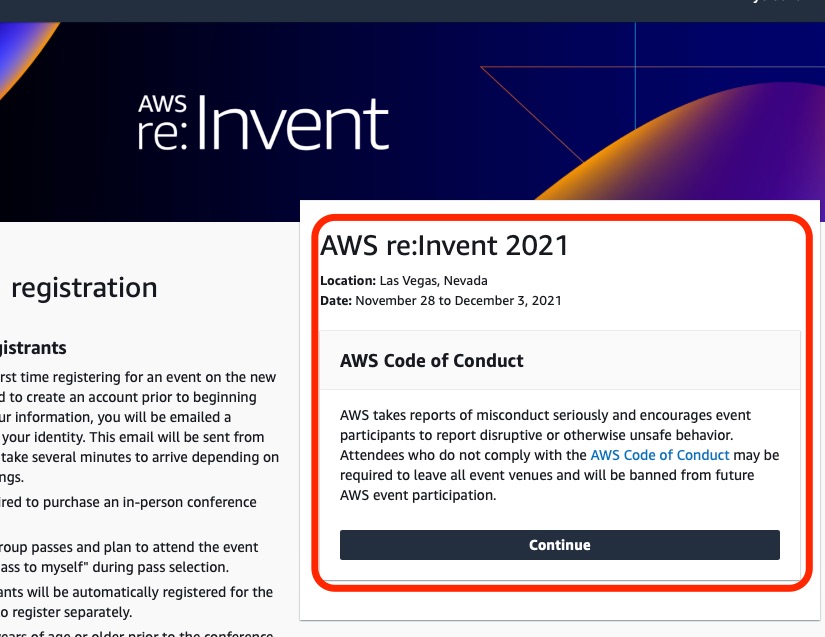Click the AWS Code of Conduct section header

[430, 361]
